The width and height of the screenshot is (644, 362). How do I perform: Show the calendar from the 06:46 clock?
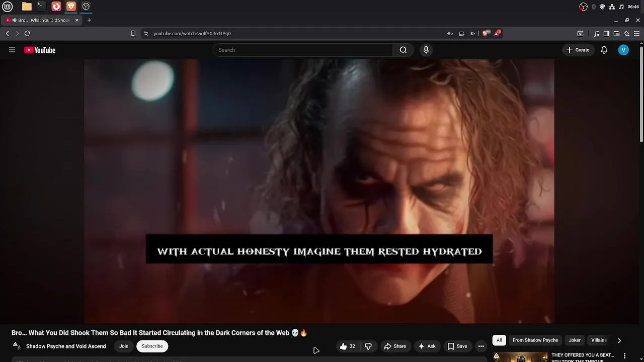(633, 7)
